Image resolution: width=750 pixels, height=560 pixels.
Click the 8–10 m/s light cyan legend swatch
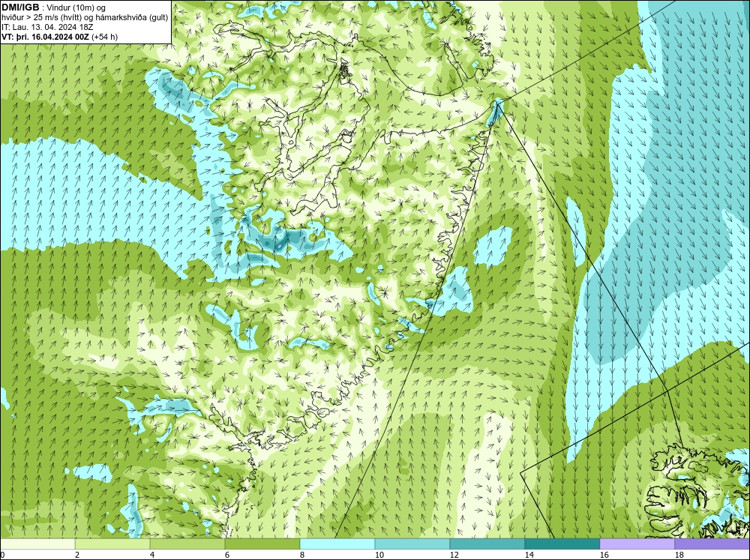tap(337, 544)
